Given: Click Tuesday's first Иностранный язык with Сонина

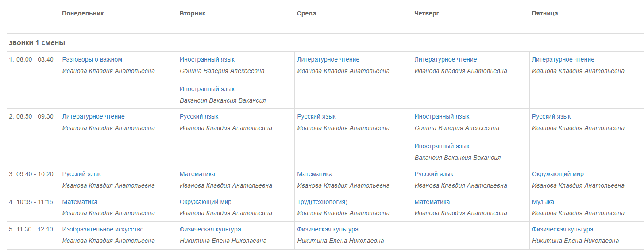Looking at the screenshot, I should tap(207, 59).
